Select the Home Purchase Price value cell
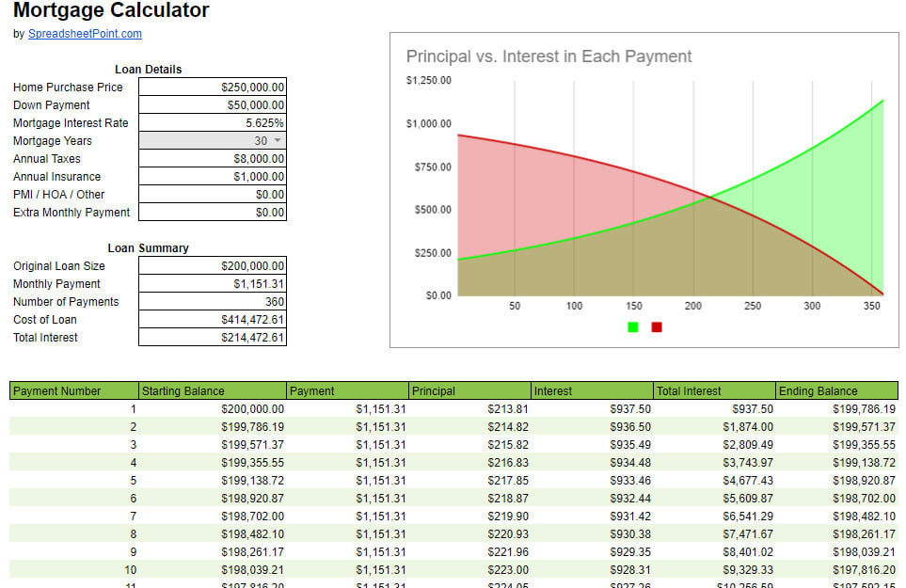This screenshot has width=906, height=588. (x=213, y=87)
